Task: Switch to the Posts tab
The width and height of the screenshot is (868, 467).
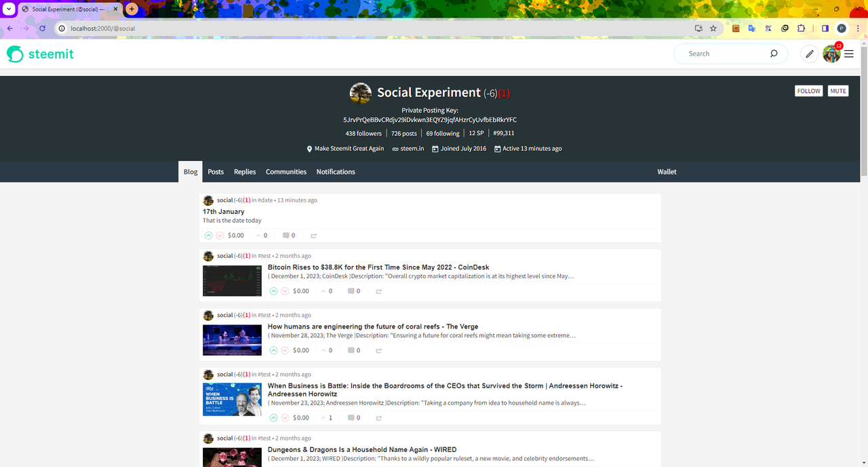Action: tap(216, 172)
